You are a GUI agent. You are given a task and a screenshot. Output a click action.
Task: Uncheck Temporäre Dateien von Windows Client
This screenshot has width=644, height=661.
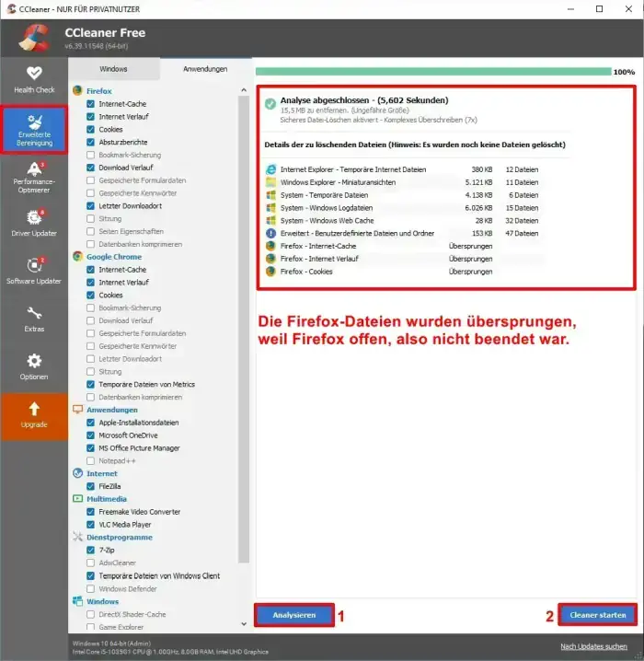90,575
